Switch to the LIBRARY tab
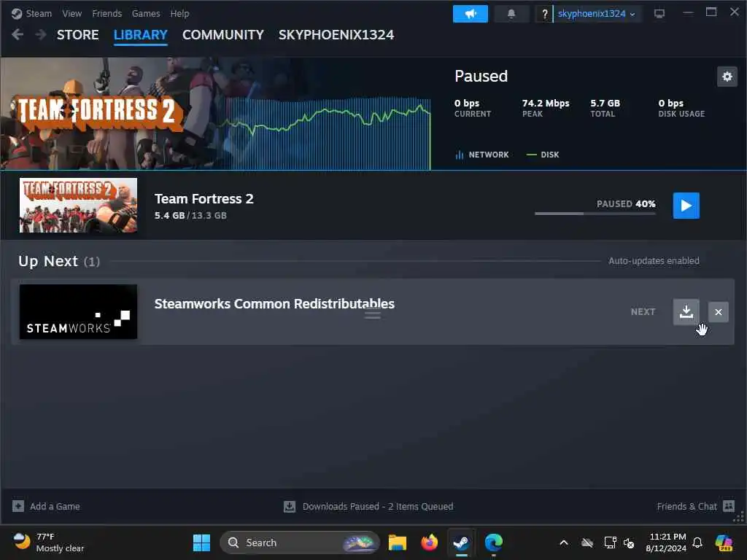 141,35
